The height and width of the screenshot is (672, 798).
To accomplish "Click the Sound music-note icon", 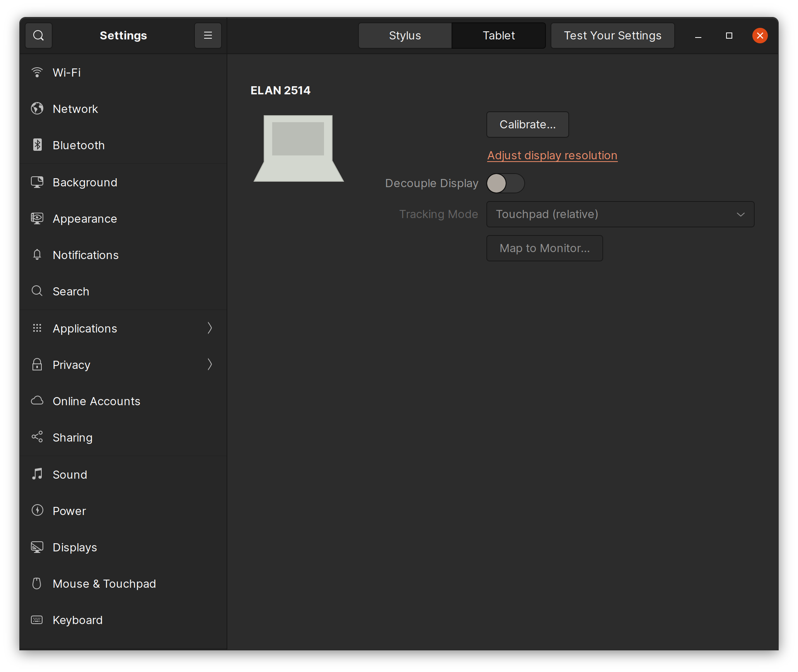I will pyautogui.click(x=37, y=474).
